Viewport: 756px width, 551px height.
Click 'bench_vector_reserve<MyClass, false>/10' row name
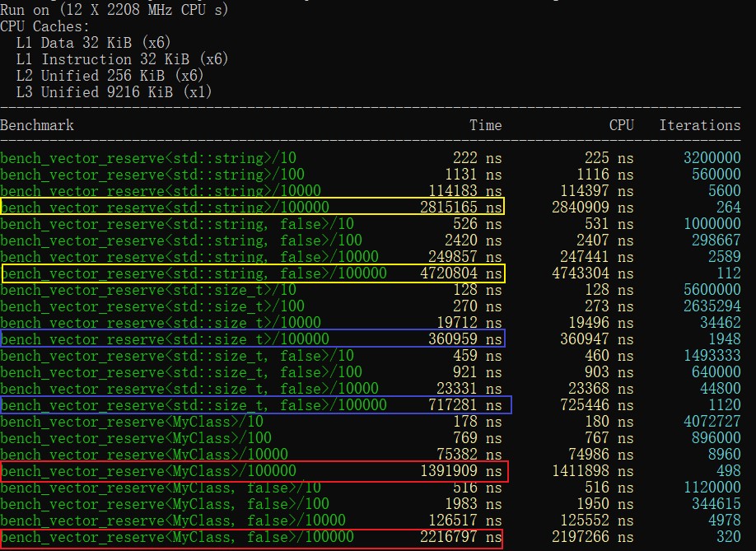pyautogui.click(x=161, y=488)
